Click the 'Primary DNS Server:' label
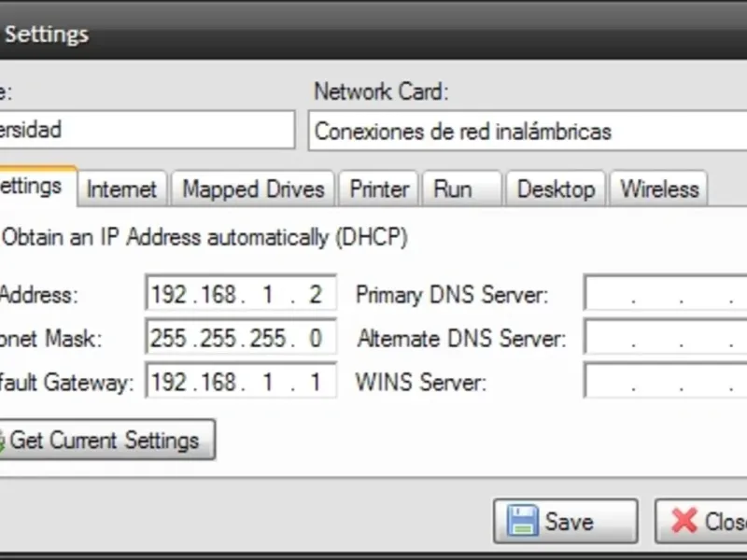 pyautogui.click(x=452, y=295)
